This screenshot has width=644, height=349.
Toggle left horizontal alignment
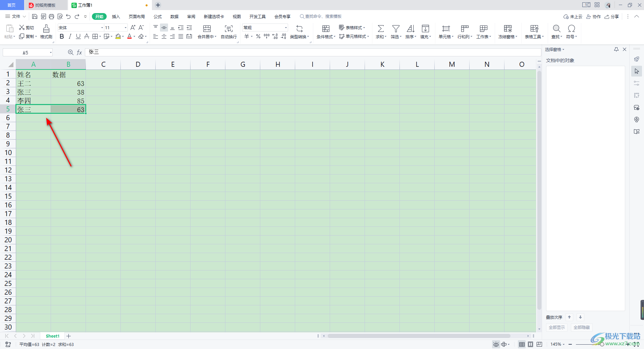pos(156,36)
